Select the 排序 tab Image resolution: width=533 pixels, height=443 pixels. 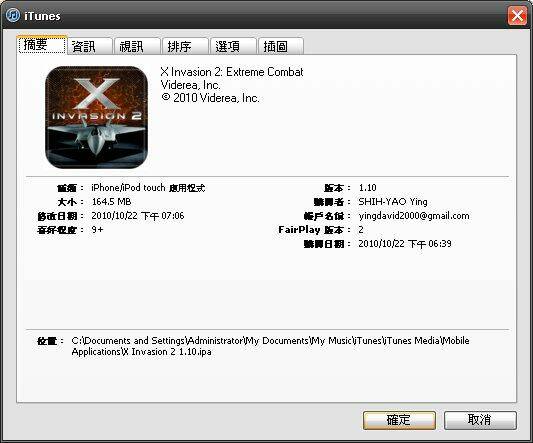185,46
